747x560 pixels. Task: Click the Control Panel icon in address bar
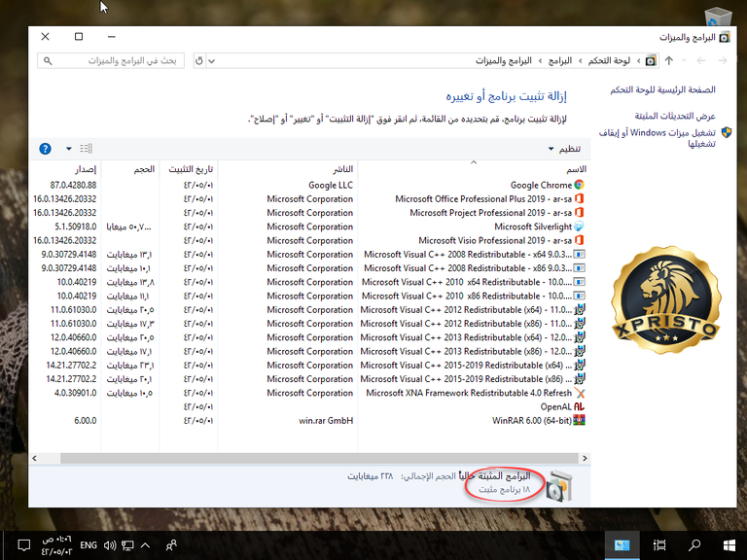(x=651, y=60)
